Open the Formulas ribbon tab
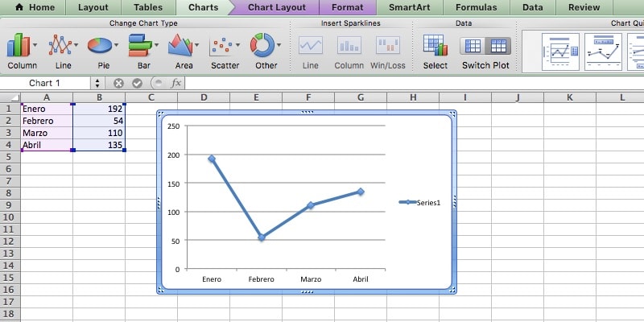This screenshot has height=322, width=644. click(475, 7)
